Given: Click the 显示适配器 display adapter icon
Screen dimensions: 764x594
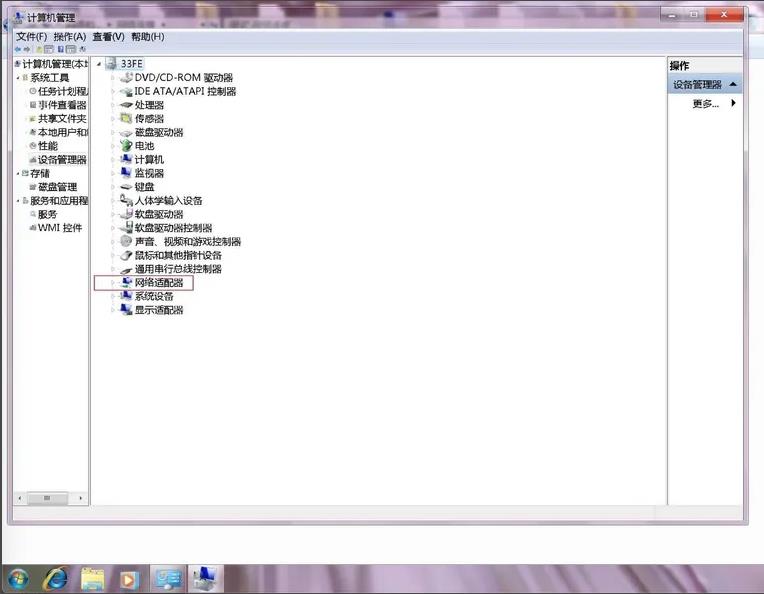Looking at the screenshot, I should pyautogui.click(x=126, y=309).
